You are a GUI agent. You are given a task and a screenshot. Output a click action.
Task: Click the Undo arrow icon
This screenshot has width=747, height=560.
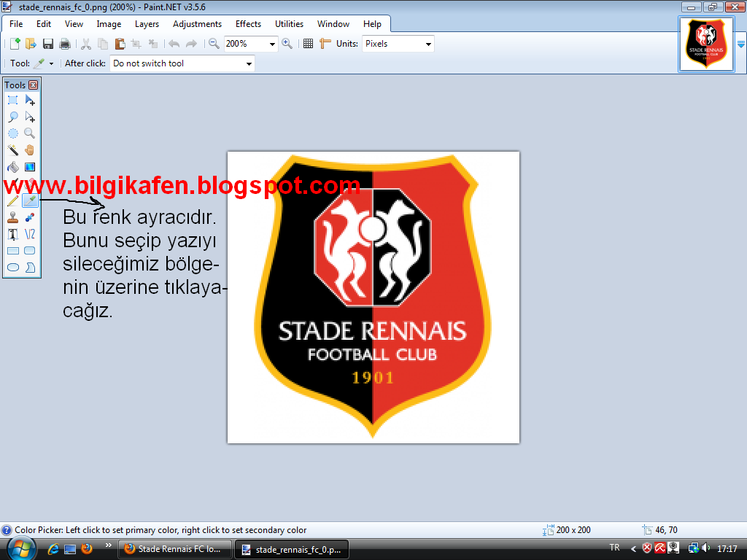[x=174, y=44]
